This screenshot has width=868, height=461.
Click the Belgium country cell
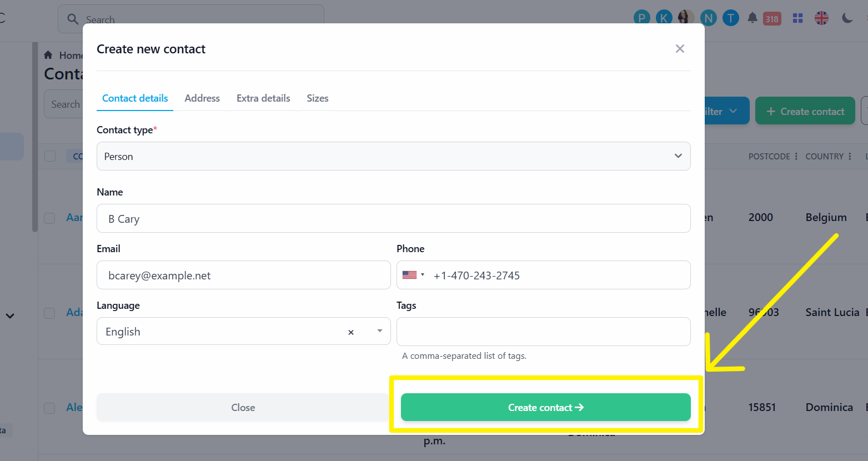point(826,218)
